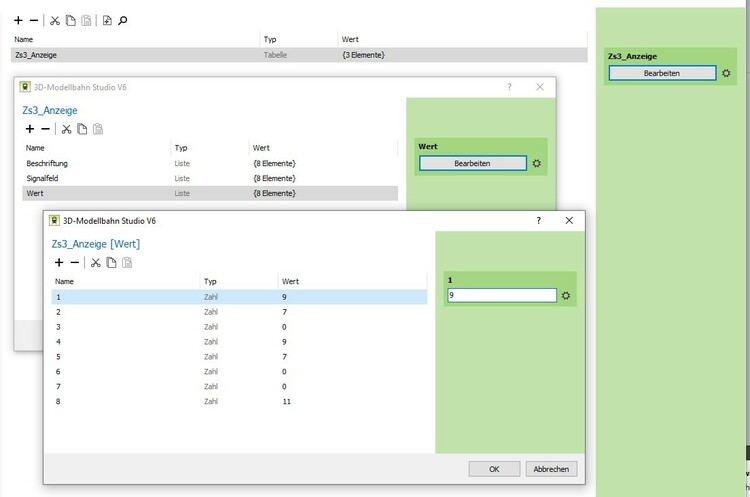Select list entry 4 with value 9
Viewport: 750px width, 497px height.
click(239, 342)
